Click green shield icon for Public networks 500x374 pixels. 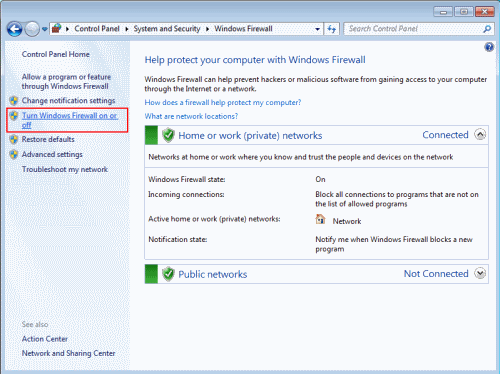[x=168, y=274]
